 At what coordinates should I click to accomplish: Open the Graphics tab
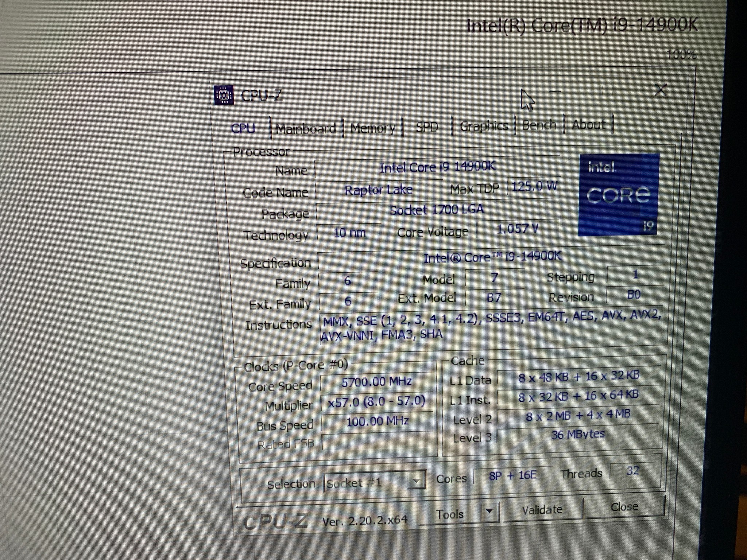click(x=484, y=126)
